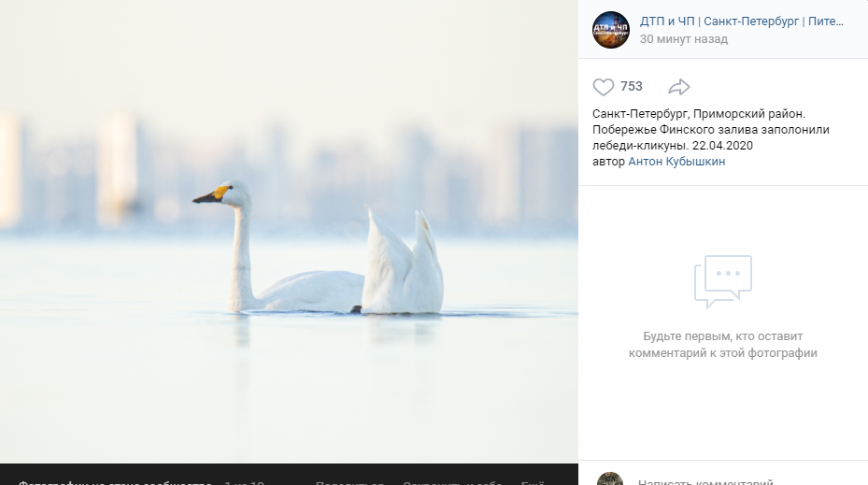Expand the 'Ещё' menu
The image size is (868, 485).
(533, 482)
